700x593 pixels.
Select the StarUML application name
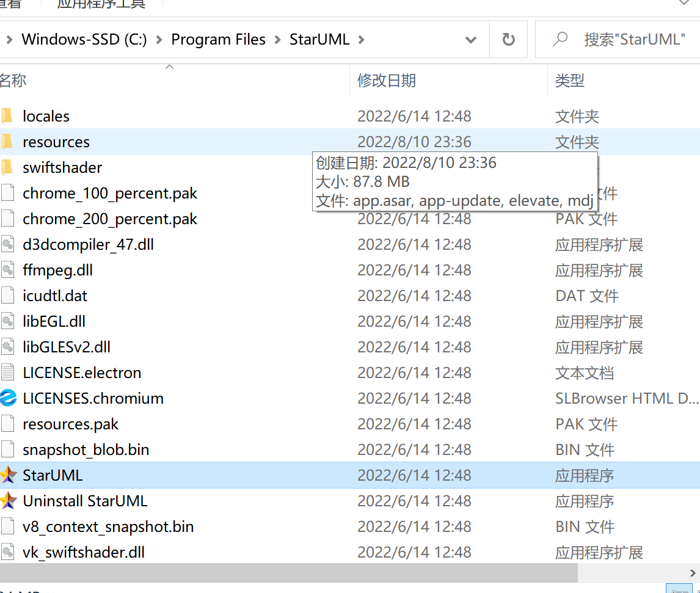click(x=53, y=475)
